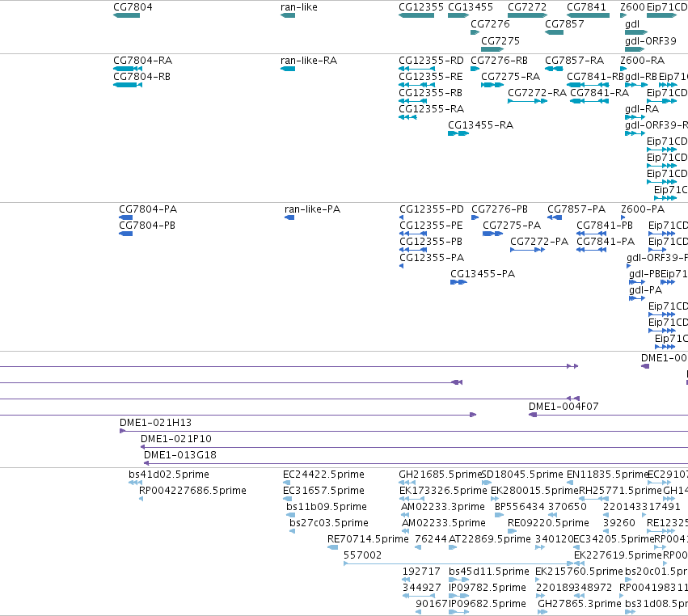Click clone DME1-013G18
The width and height of the screenshot is (688, 616).
pos(180,455)
